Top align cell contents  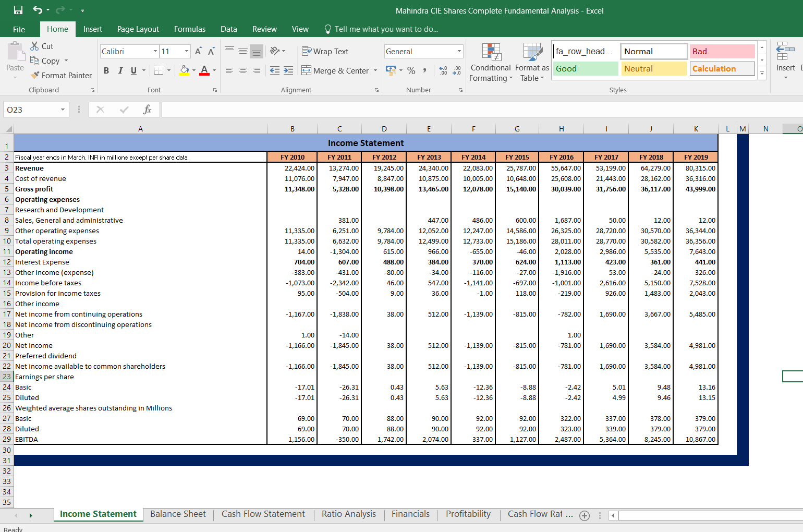point(229,51)
